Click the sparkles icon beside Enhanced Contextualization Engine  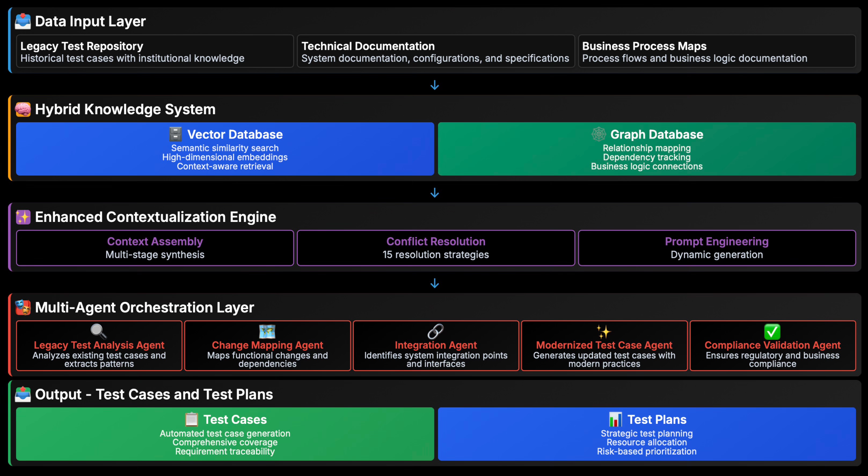tap(23, 217)
